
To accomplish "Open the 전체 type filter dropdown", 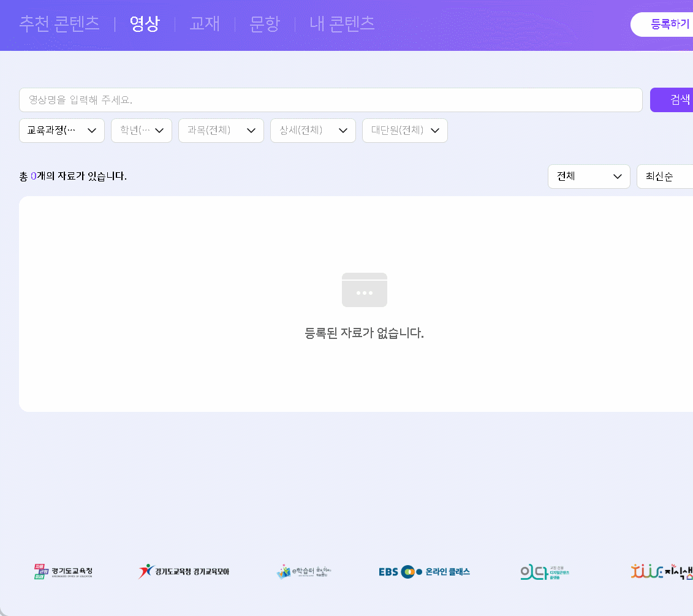I will point(589,177).
